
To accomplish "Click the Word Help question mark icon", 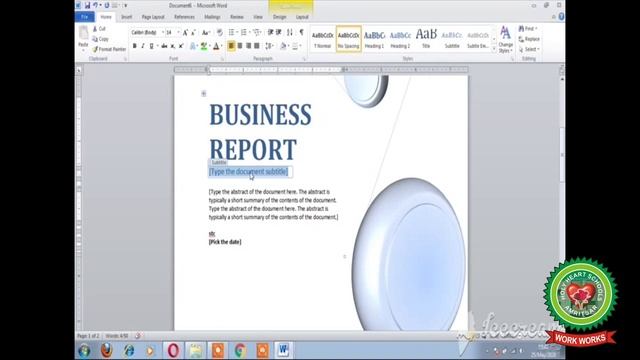I will pyautogui.click(x=561, y=16).
